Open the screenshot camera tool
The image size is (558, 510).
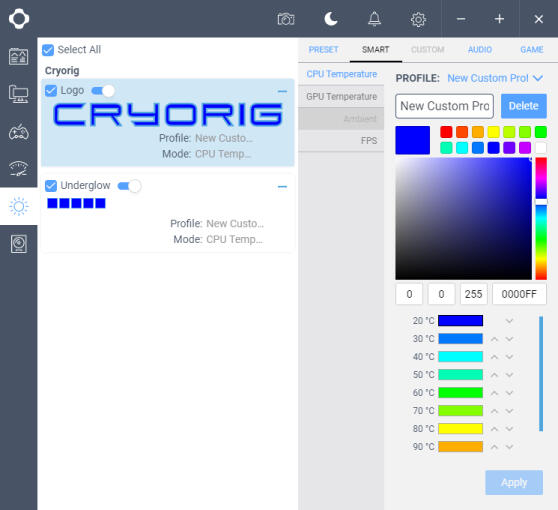tap(286, 19)
